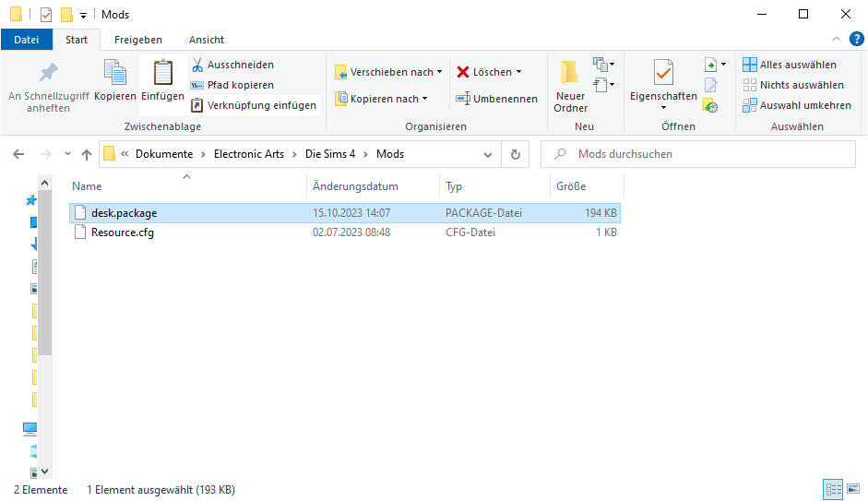Switch to the Freigeben tab

137,40
